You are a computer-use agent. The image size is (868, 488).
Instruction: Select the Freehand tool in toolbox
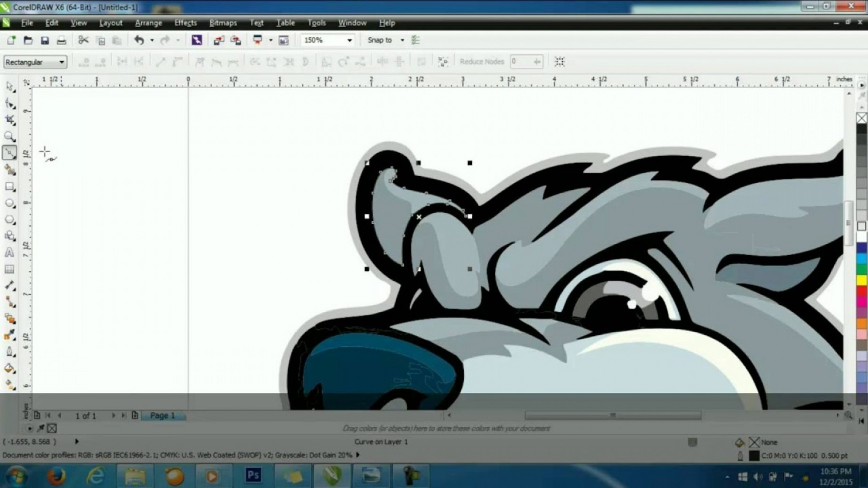(x=10, y=153)
